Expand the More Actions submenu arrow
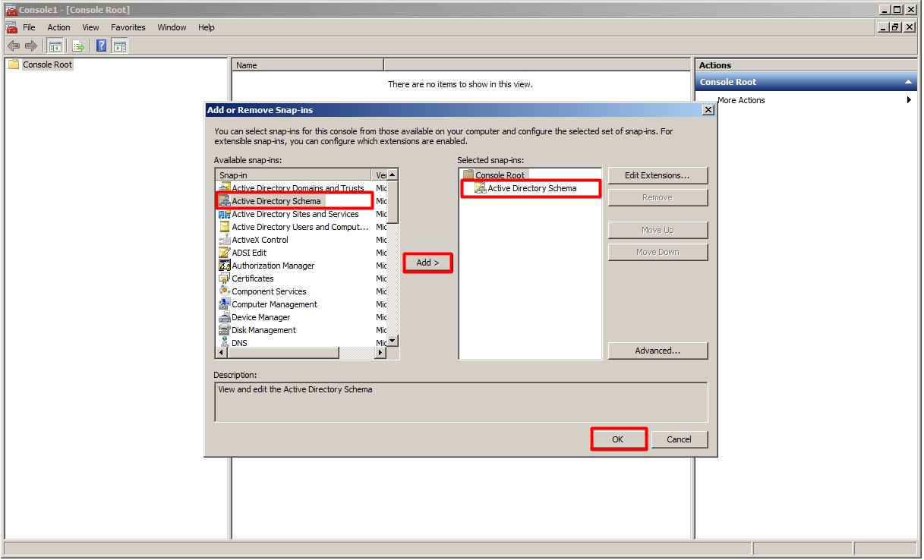 pyautogui.click(x=909, y=100)
